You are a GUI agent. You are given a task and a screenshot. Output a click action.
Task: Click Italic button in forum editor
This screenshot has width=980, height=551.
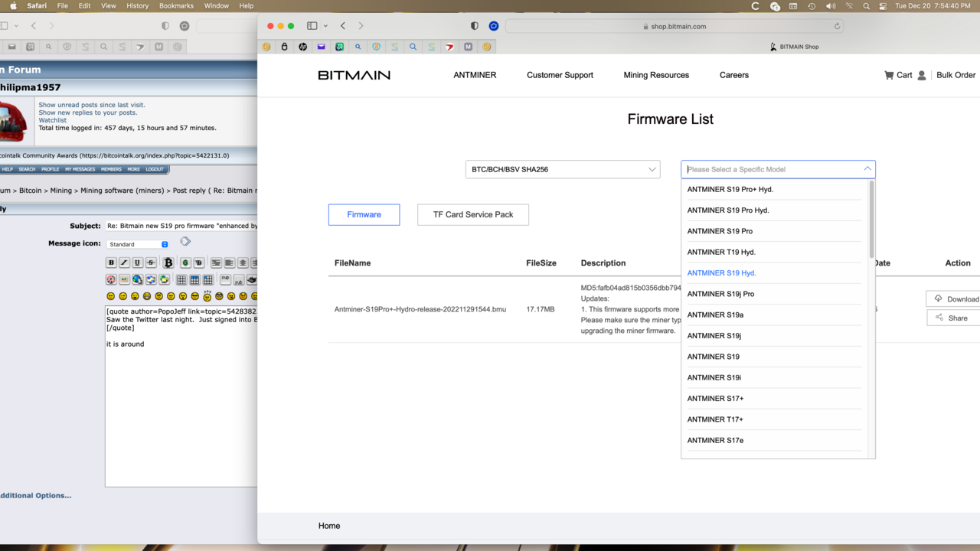pos(124,262)
